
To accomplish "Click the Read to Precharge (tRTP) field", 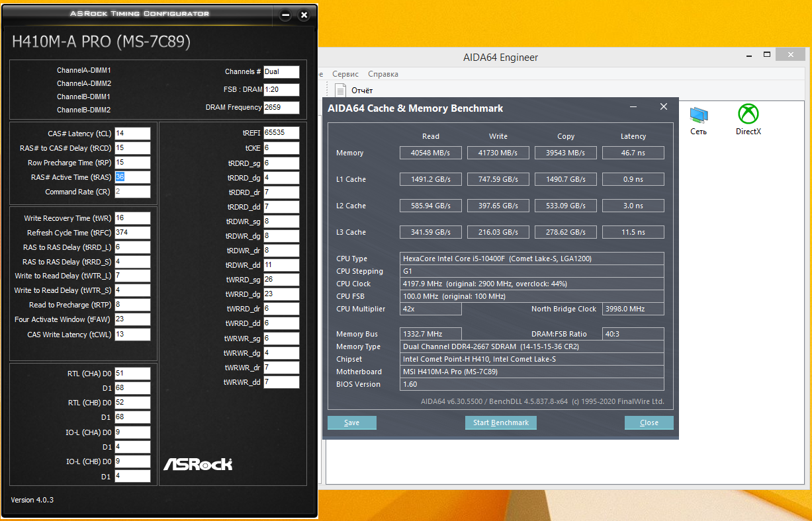I will (x=132, y=305).
